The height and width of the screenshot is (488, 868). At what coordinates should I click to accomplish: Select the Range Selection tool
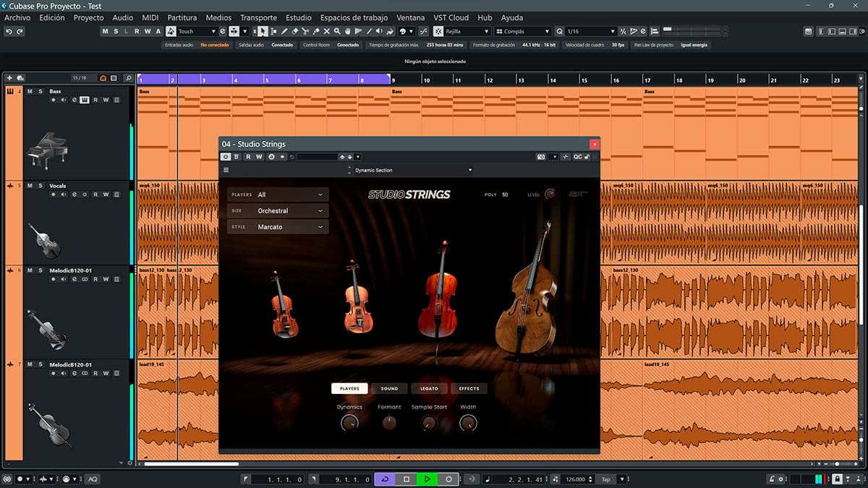coord(273,31)
